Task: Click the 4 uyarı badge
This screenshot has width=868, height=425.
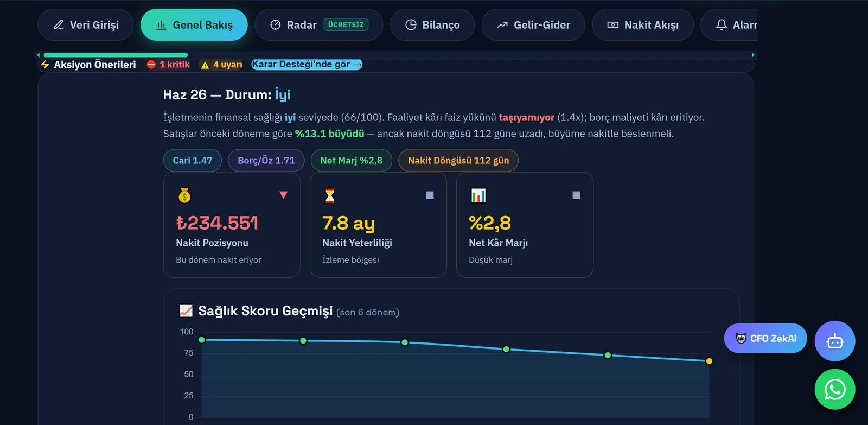Action: point(221,65)
